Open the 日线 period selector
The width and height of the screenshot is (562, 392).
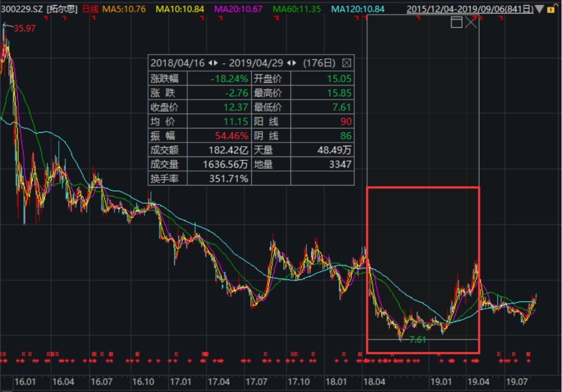click(x=90, y=9)
